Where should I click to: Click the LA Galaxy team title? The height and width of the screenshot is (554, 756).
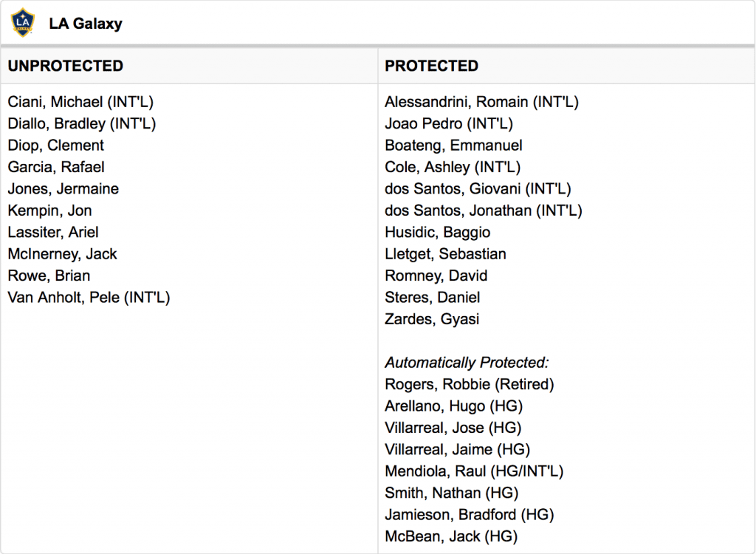click(x=86, y=24)
